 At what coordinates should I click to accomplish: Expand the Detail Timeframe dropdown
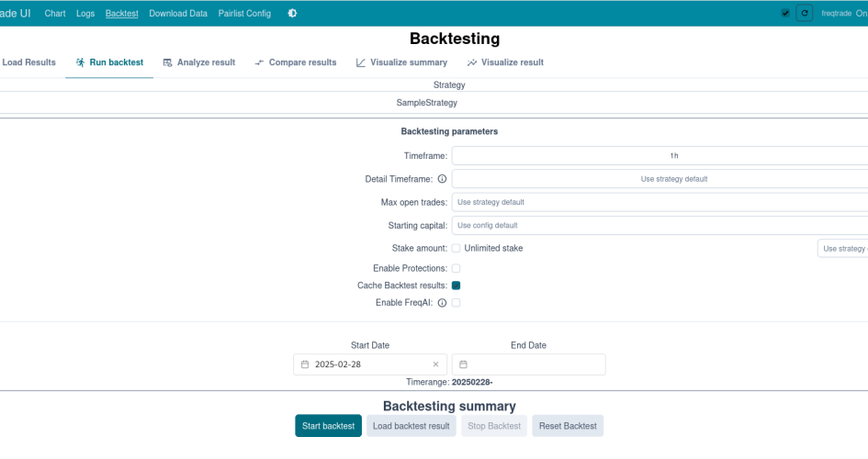(x=659, y=179)
